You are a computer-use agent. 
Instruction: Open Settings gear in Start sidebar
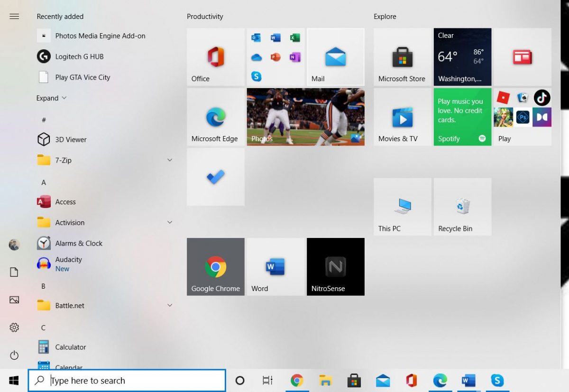click(x=14, y=328)
